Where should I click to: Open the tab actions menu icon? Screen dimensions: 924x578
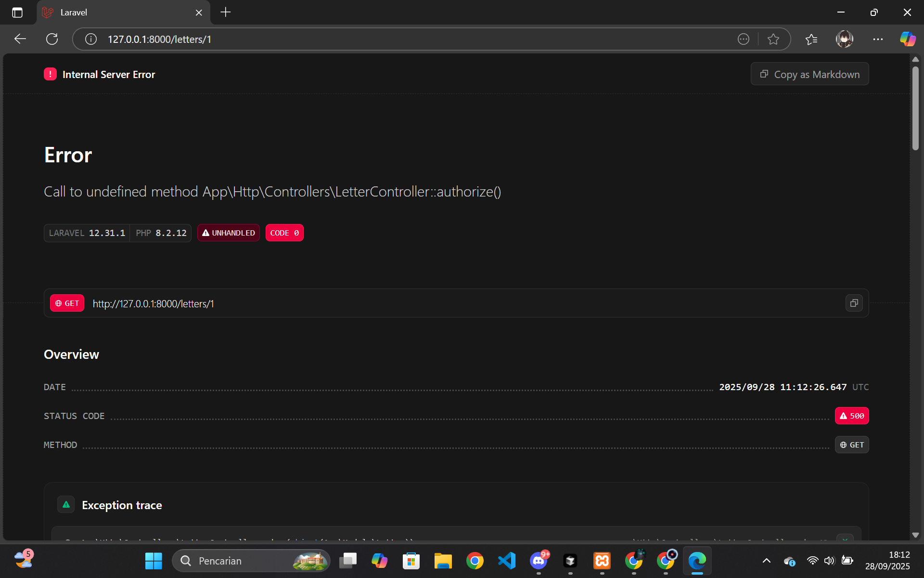[x=17, y=13]
